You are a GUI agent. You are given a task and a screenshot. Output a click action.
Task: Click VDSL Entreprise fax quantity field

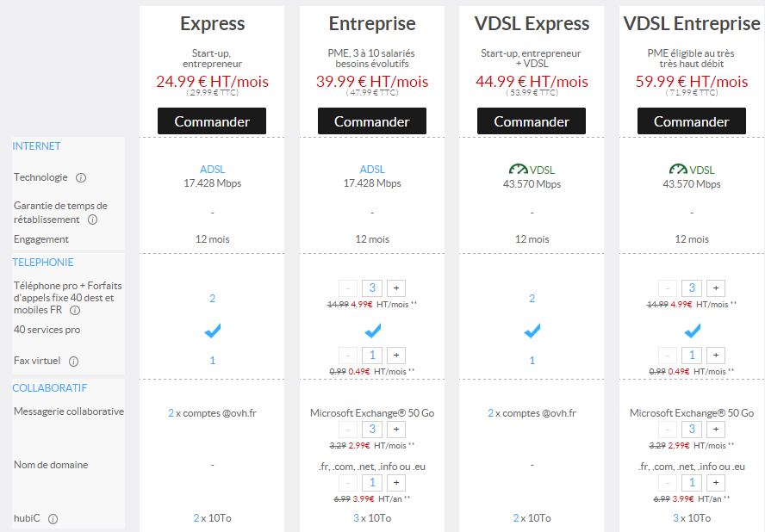click(x=691, y=355)
